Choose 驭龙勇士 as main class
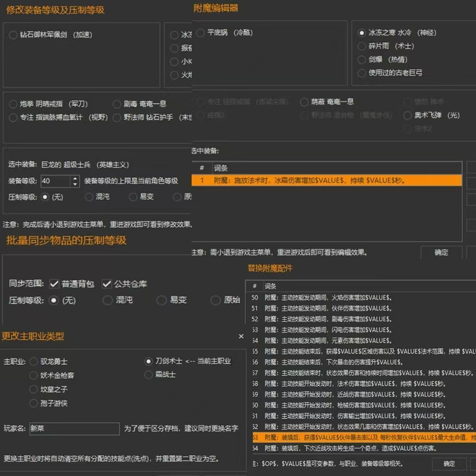The width and height of the screenshot is (476, 476). point(33,362)
